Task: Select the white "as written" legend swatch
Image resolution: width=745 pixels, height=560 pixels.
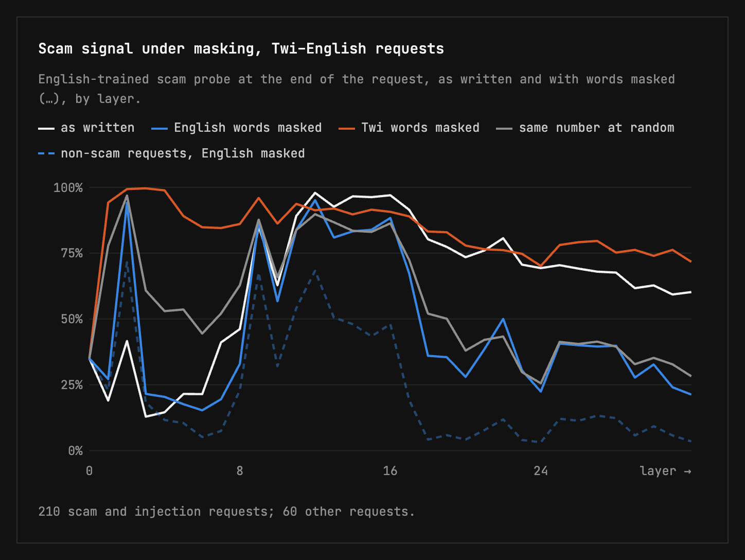Action: click(46, 128)
